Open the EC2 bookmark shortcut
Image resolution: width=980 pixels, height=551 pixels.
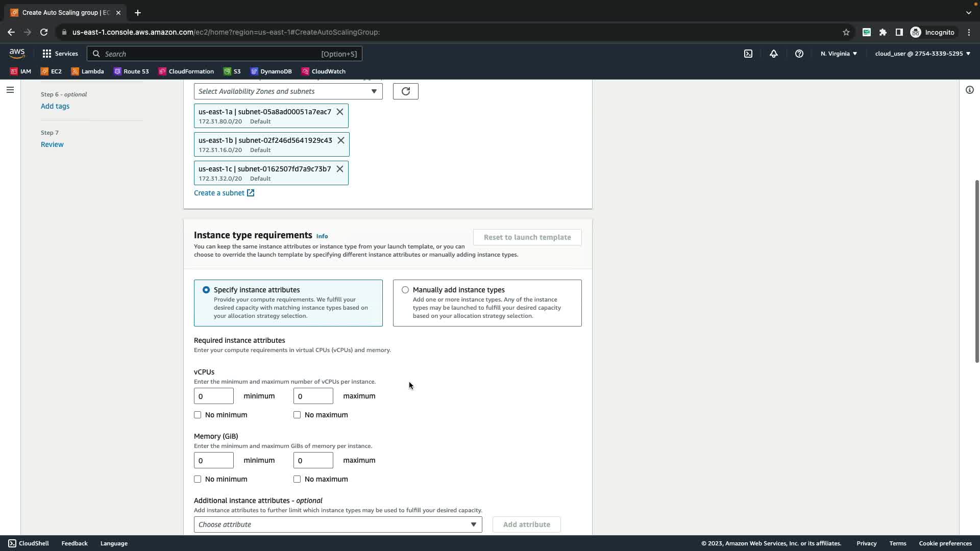pyautogui.click(x=51, y=71)
